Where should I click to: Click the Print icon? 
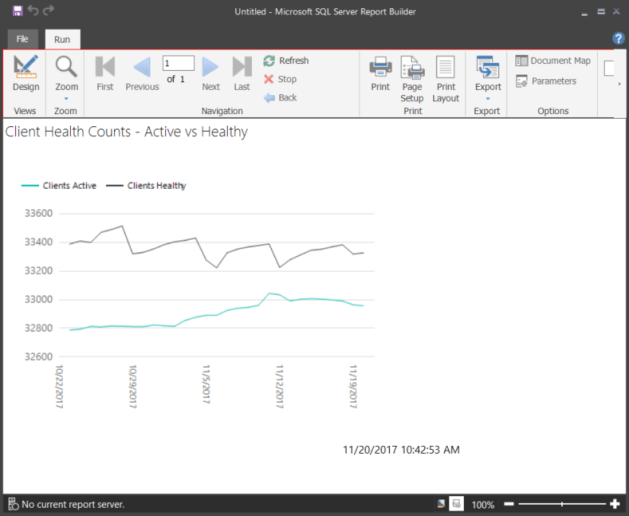click(380, 73)
